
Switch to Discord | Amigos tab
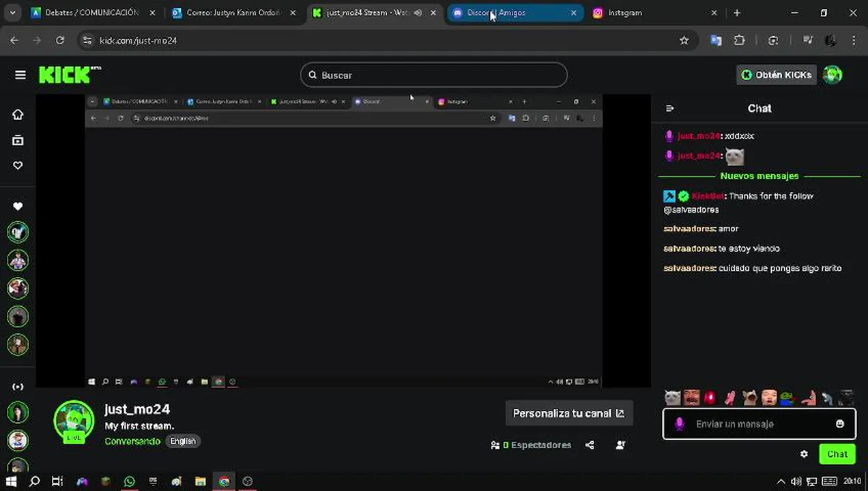[x=514, y=13]
